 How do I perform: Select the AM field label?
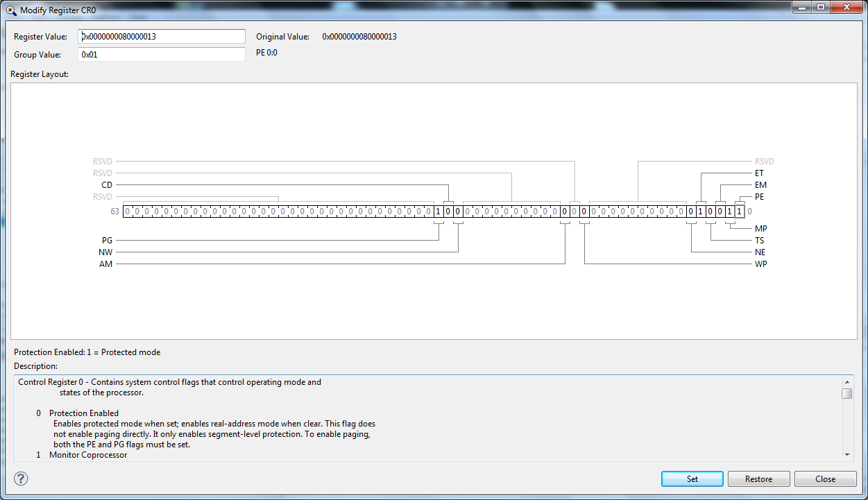click(105, 264)
